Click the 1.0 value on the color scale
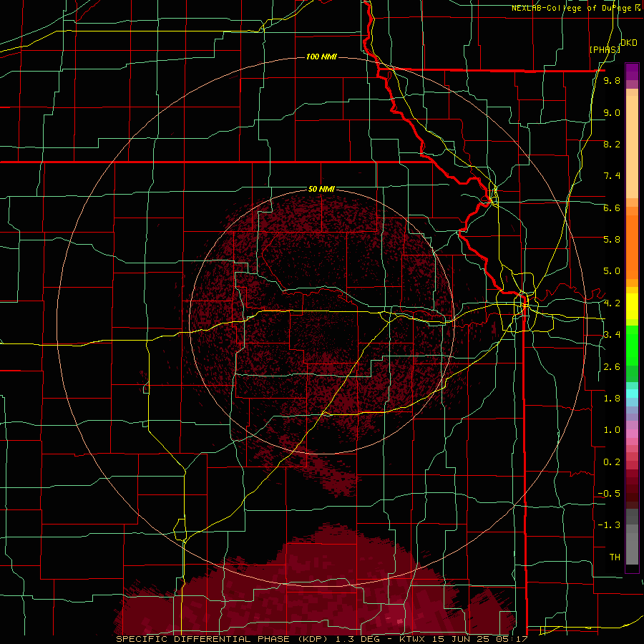 612,430
